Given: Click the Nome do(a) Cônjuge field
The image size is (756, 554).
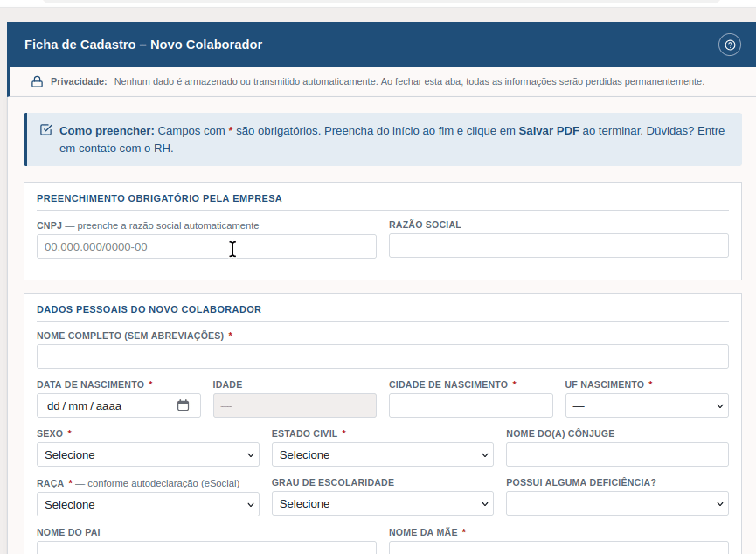Looking at the screenshot, I should [x=617, y=454].
